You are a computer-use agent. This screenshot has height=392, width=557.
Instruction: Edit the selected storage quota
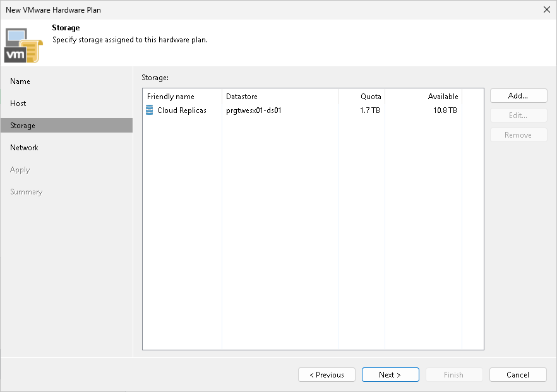[x=518, y=115]
